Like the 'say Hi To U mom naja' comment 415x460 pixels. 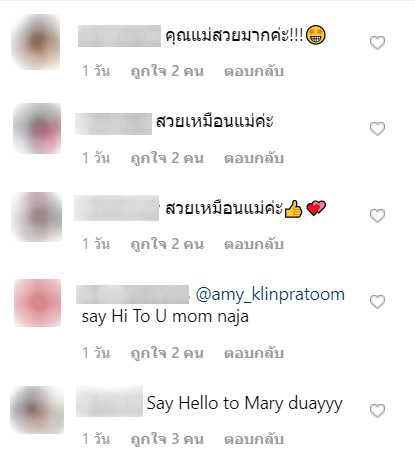tap(377, 302)
